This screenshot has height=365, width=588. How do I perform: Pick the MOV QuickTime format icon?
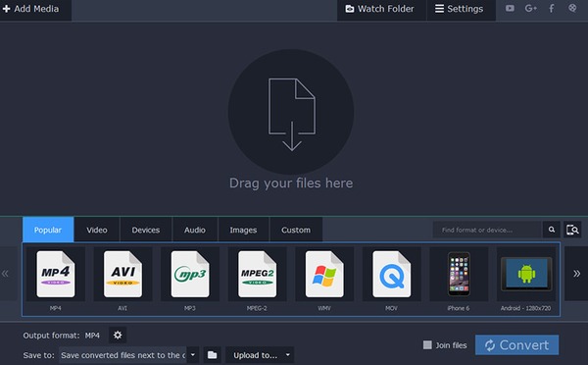click(391, 274)
